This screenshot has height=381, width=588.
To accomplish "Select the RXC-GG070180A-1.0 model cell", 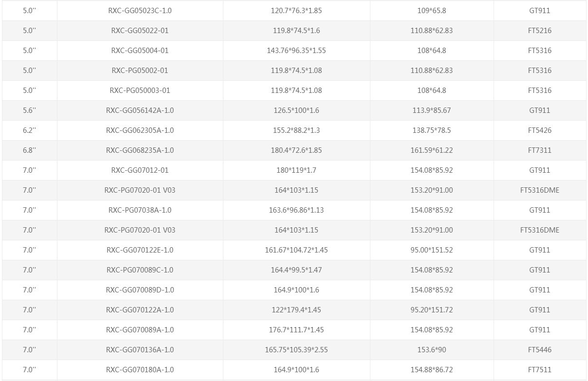I will pyautogui.click(x=140, y=370).
